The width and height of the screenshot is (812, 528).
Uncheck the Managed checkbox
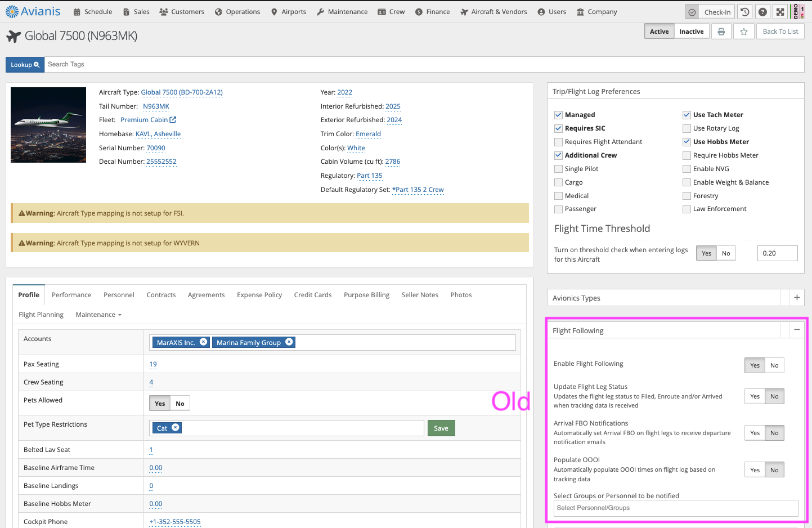(558, 115)
